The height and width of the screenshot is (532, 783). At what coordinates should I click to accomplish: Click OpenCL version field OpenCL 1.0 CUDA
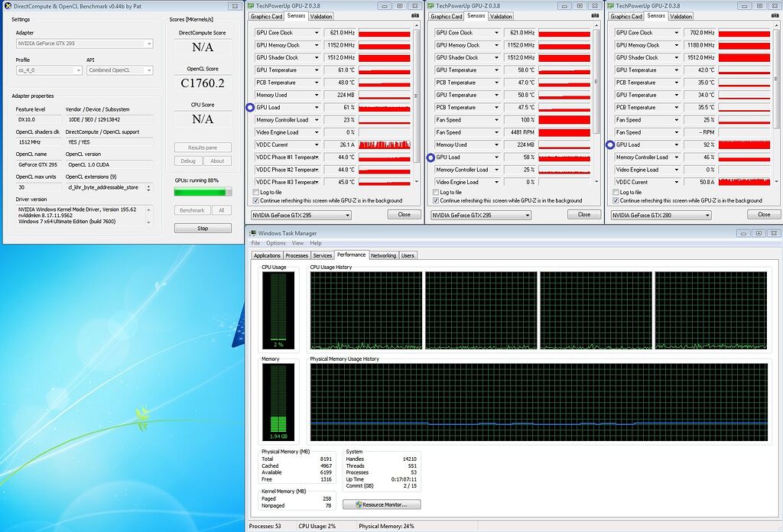109,164
